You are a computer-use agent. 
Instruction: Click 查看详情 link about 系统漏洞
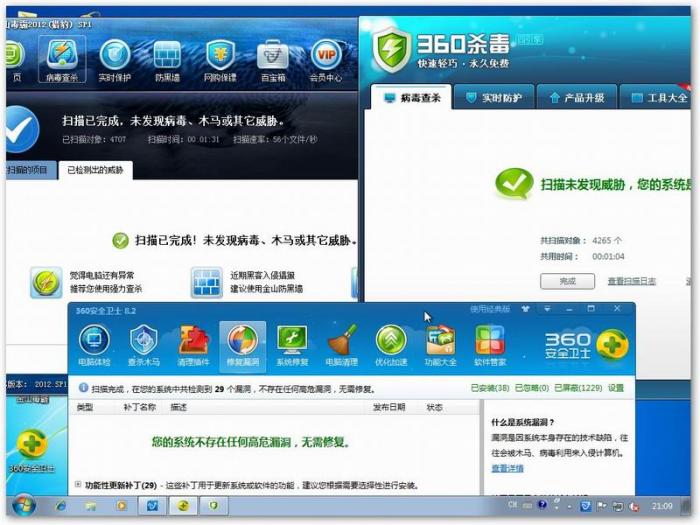[507, 468]
